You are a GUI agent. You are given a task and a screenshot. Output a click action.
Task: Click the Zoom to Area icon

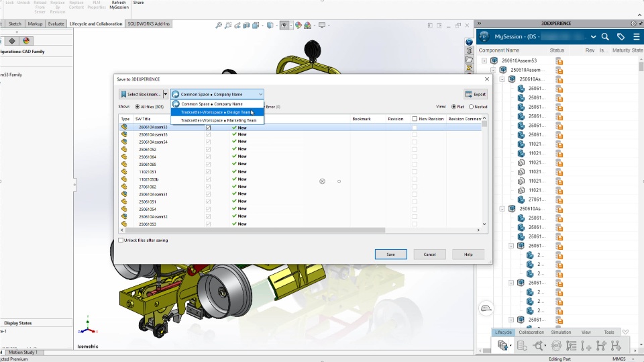point(228,26)
